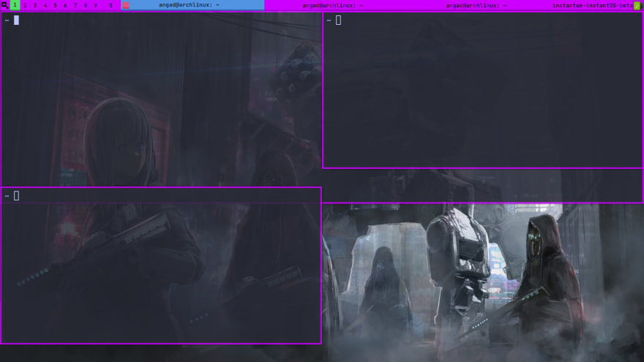Switch to workspace tag 2
This screenshot has width=644, height=362.
pyautogui.click(x=25, y=5)
